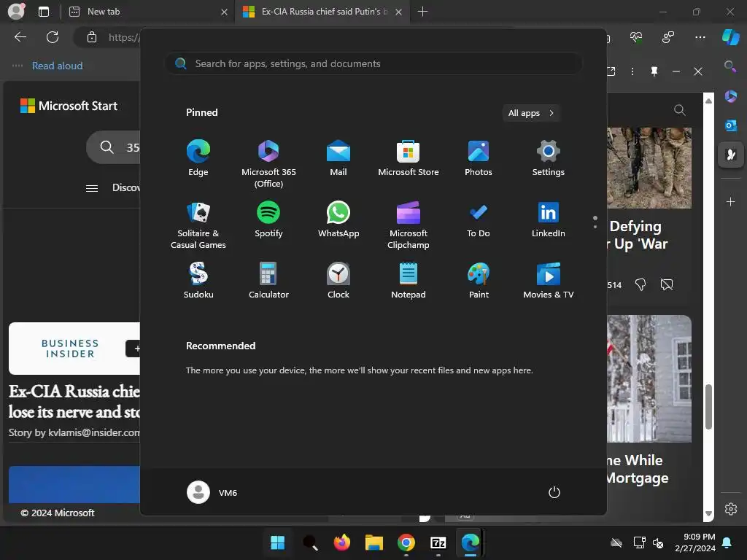Refresh the Edge page
Image resolution: width=747 pixels, height=560 pixels.
53,37
